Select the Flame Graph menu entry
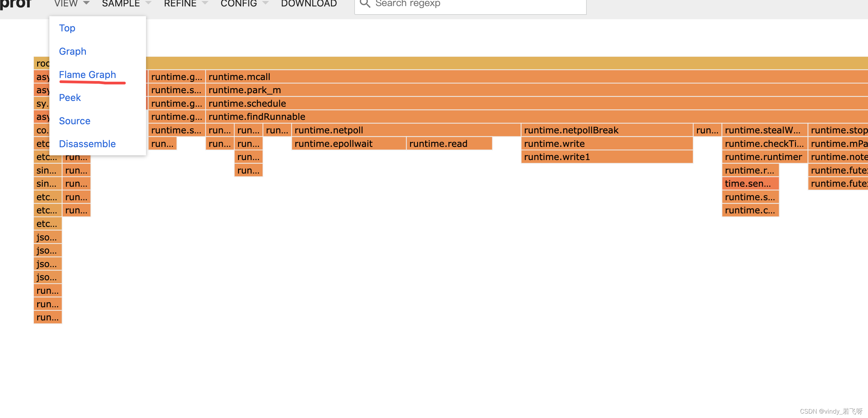This screenshot has width=868, height=418. 87,75
